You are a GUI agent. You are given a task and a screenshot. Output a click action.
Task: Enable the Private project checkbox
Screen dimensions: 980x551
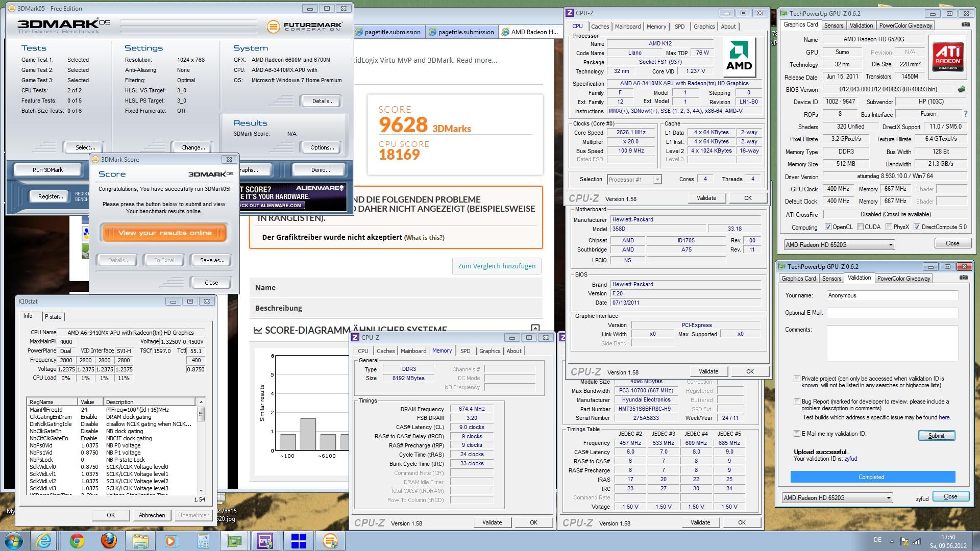tap(797, 379)
